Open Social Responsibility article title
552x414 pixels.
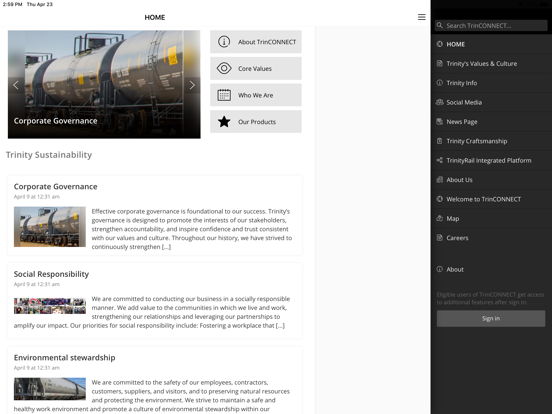click(x=51, y=274)
